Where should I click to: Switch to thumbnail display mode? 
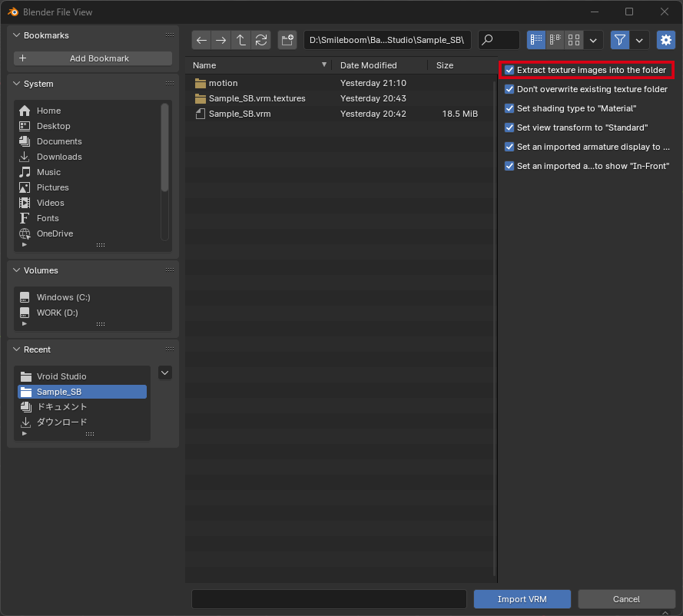click(574, 40)
